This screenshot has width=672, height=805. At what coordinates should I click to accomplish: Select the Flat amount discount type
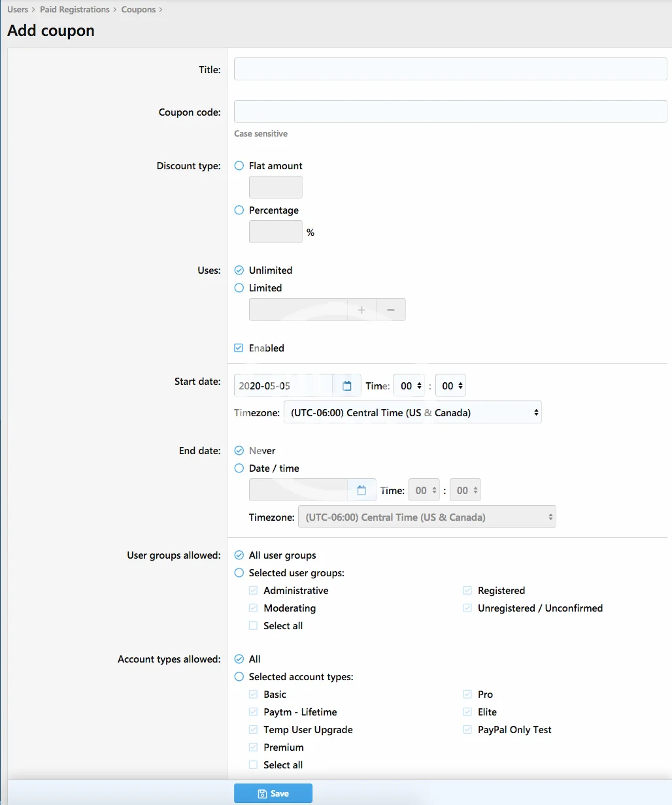239,166
